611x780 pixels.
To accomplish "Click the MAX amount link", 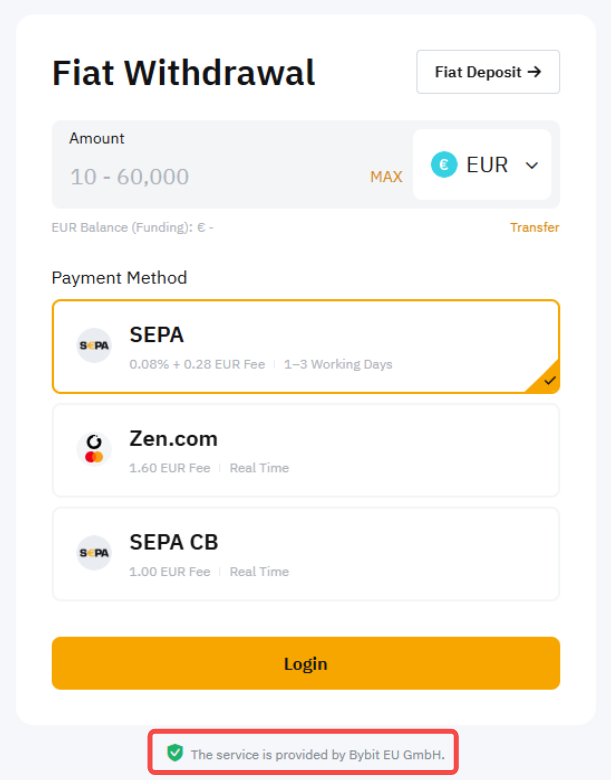I will pos(386,177).
